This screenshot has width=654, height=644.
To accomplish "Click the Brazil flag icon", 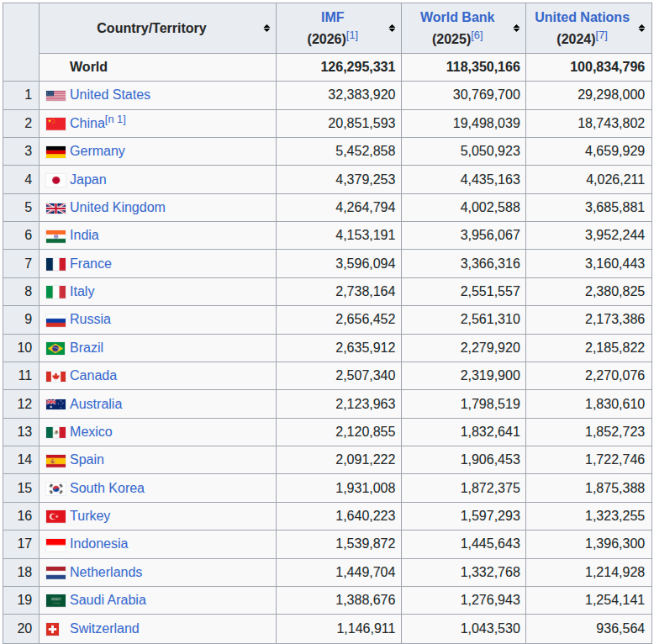I will [x=55, y=348].
